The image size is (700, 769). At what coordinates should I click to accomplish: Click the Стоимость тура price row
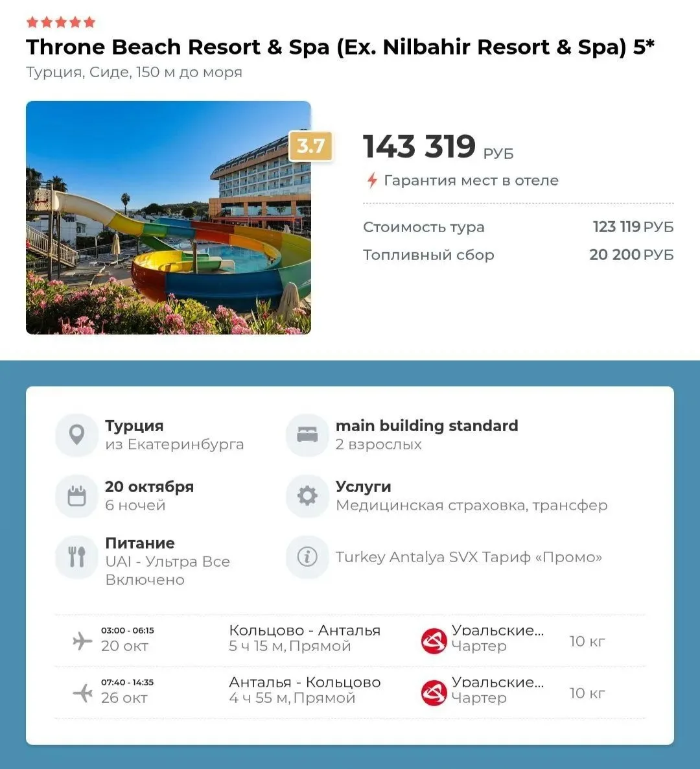518,226
